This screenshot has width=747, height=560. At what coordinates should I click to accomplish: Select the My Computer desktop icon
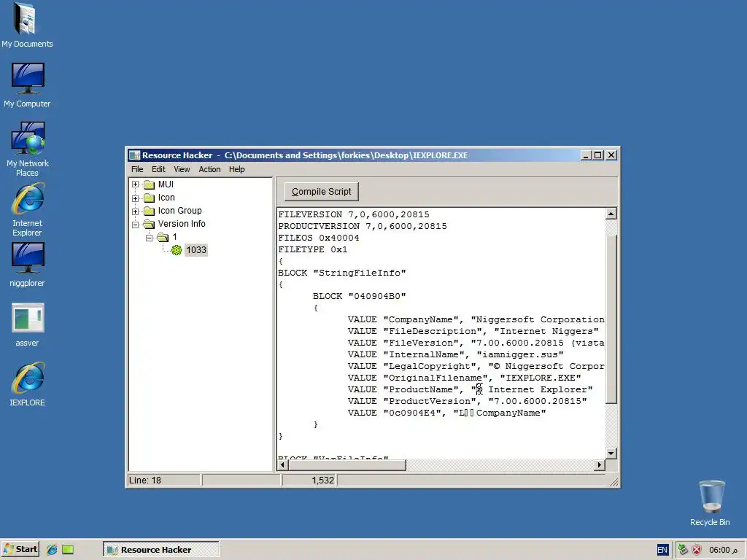point(27,85)
